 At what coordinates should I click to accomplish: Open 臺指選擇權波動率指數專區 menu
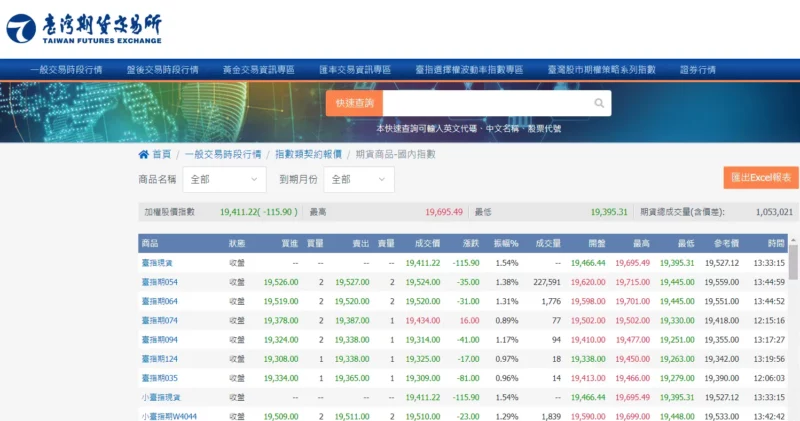pos(469,70)
